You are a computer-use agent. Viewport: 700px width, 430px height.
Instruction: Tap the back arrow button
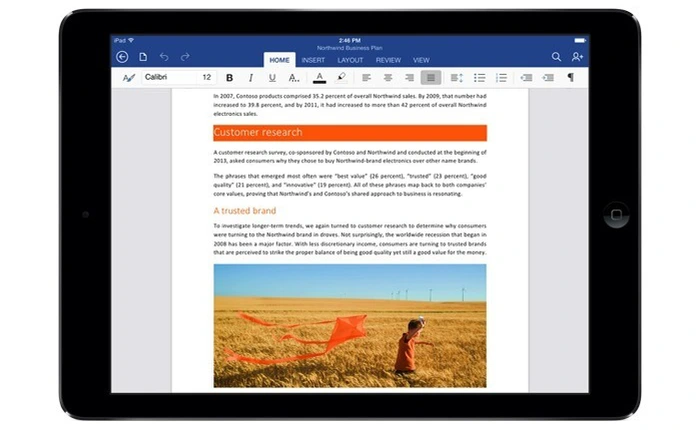point(122,57)
